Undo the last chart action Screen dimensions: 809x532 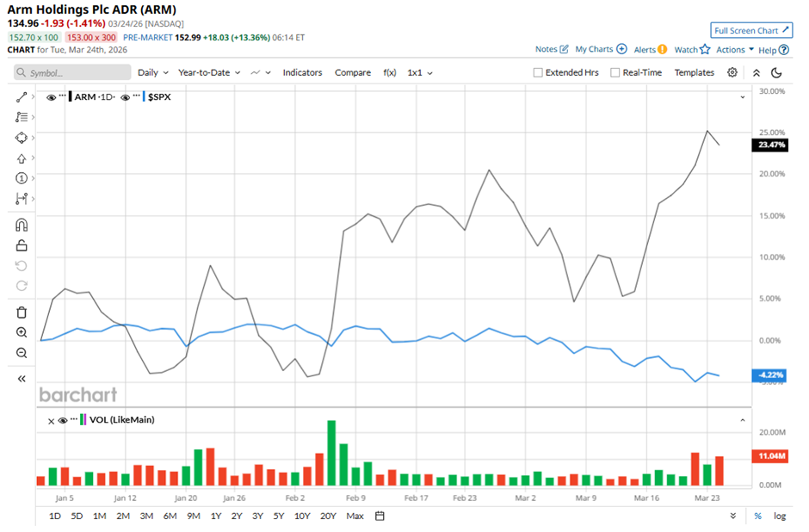pyautogui.click(x=22, y=266)
